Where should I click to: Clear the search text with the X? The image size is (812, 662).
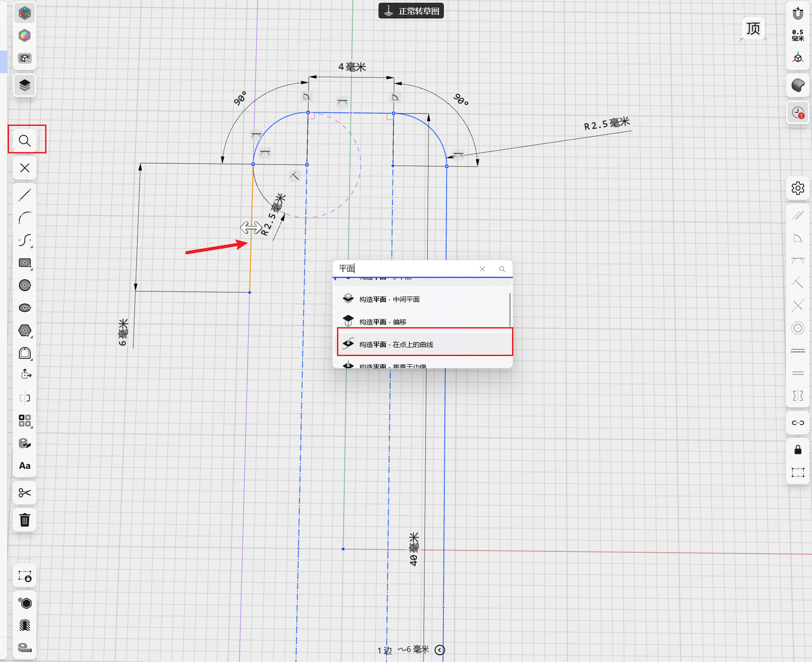pyautogui.click(x=482, y=269)
